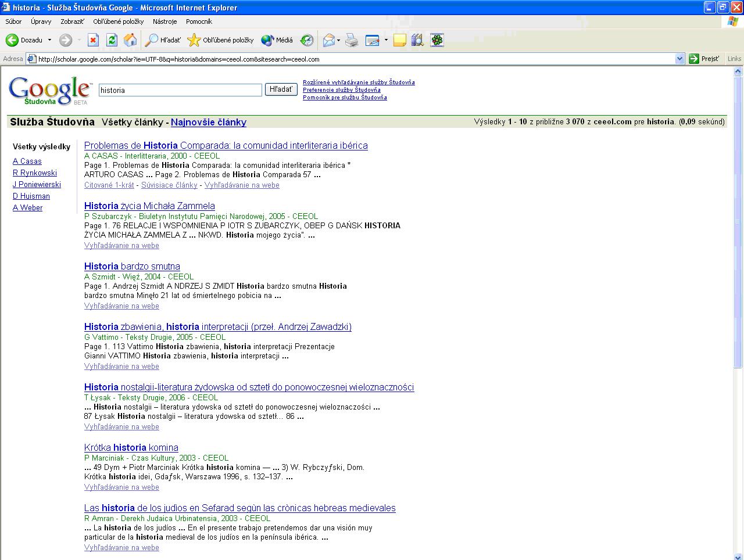Viewport: 744px width, 560px height.
Task: Filter by author D Huisman
Action: tap(31, 196)
